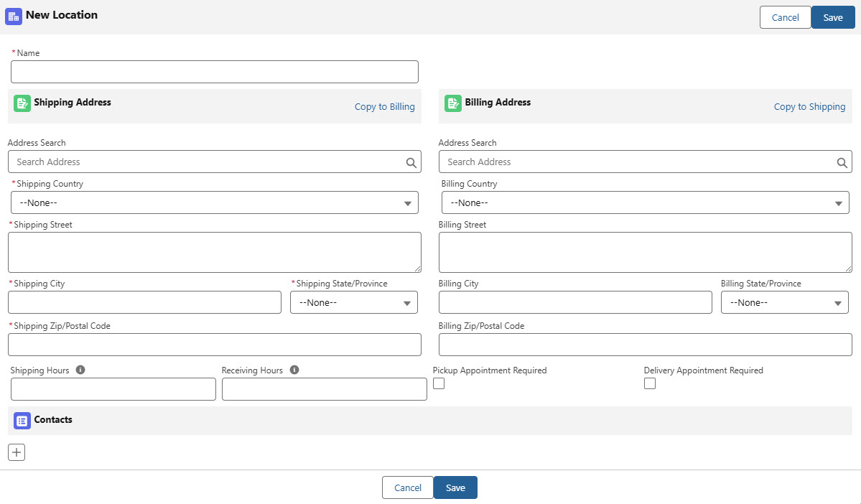Click the "New Location" title text

[62, 15]
